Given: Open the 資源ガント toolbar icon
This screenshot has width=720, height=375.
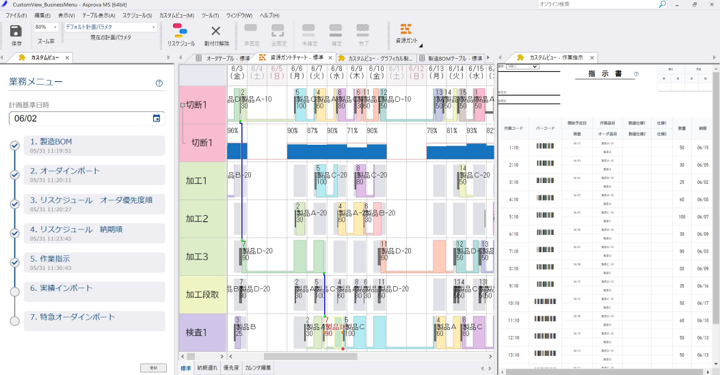Looking at the screenshot, I should click(406, 29).
